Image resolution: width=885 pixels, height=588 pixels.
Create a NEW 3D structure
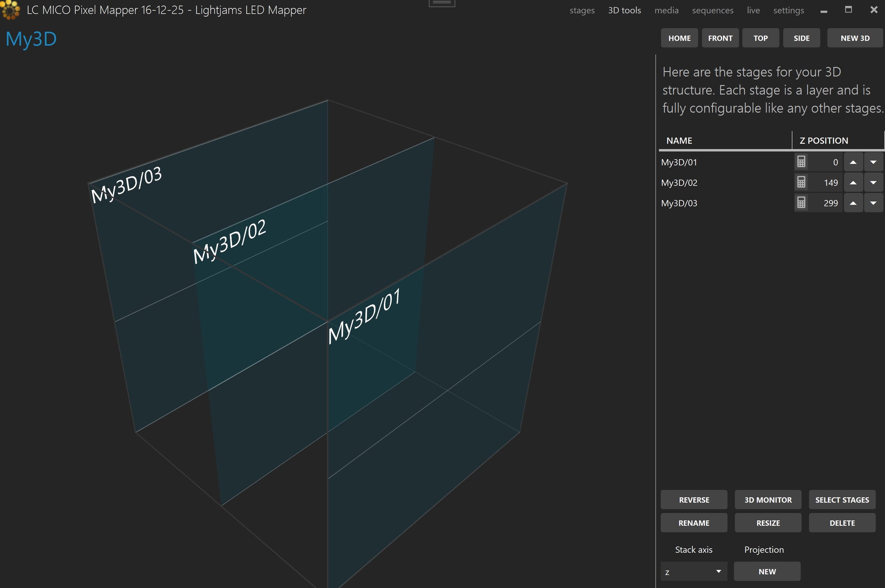click(855, 38)
